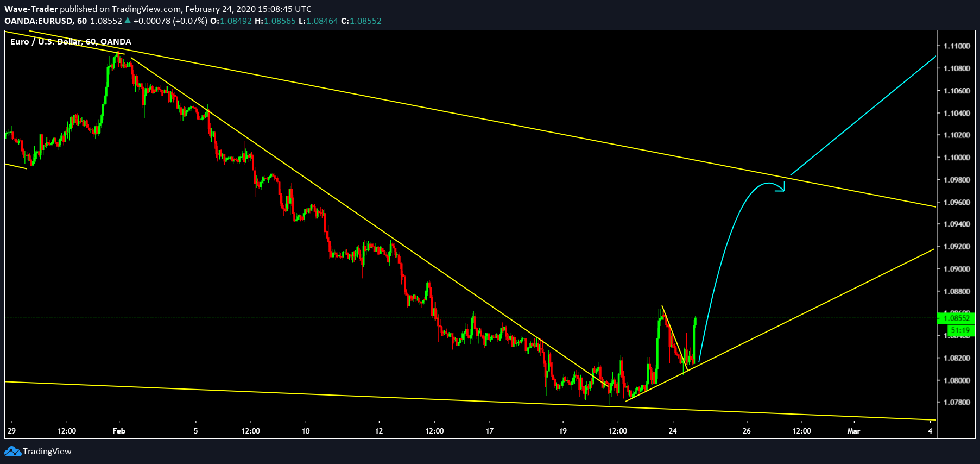
Task: Click the close value C:1.08552
Action: click(361, 21)
